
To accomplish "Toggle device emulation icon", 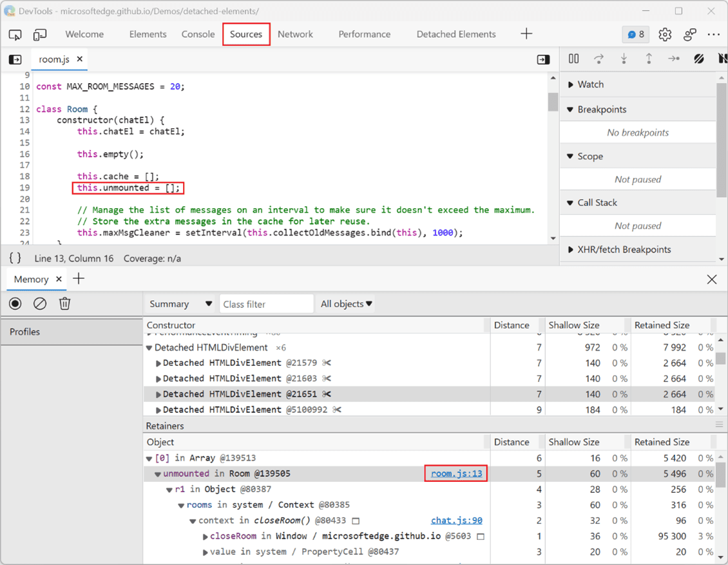I will (x=40, y=34).
